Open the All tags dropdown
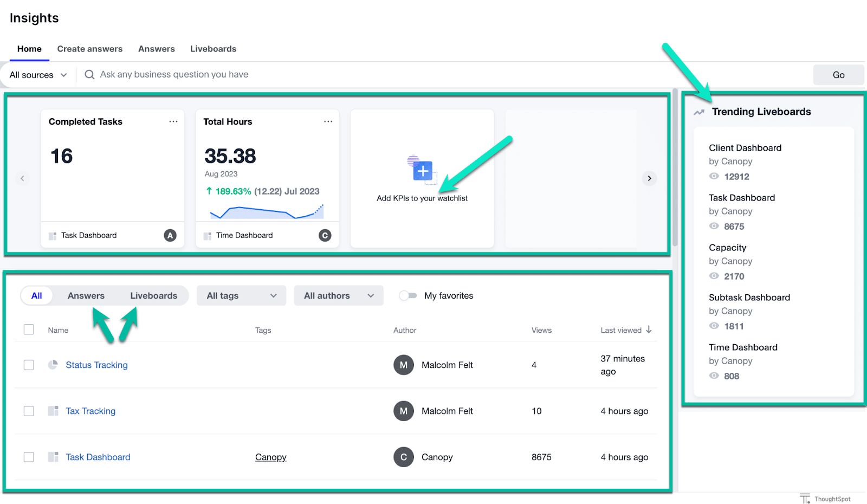Screen dimensions: 867x504 point(241,295)
